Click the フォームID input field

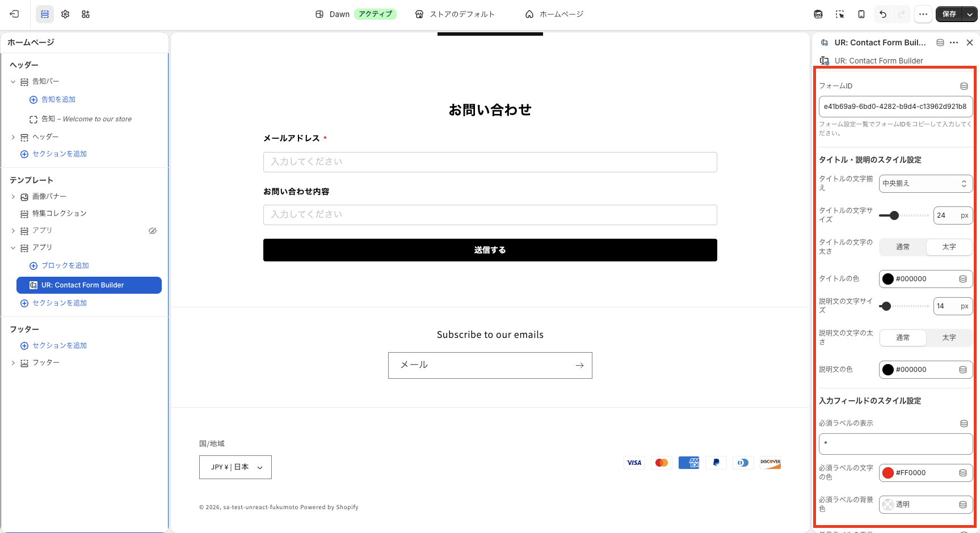pyautogui.click(x=896, y=107)
